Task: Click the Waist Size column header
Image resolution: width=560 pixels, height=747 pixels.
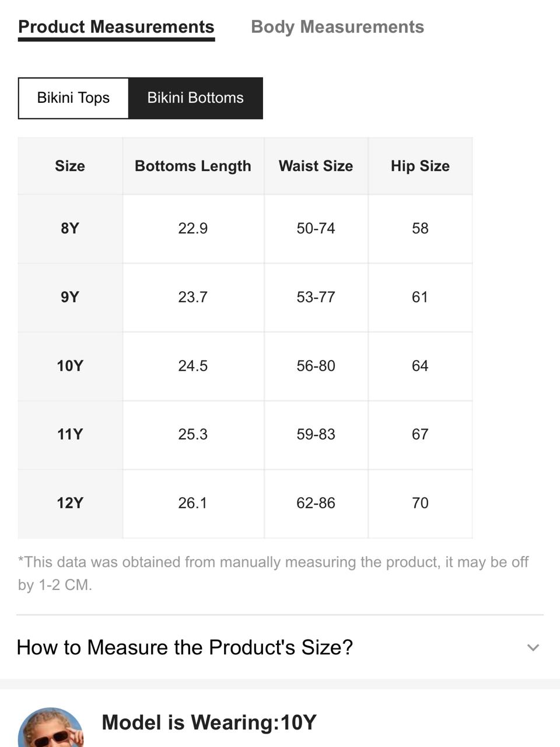Action: pyautogui.click(x=316, y=166)
